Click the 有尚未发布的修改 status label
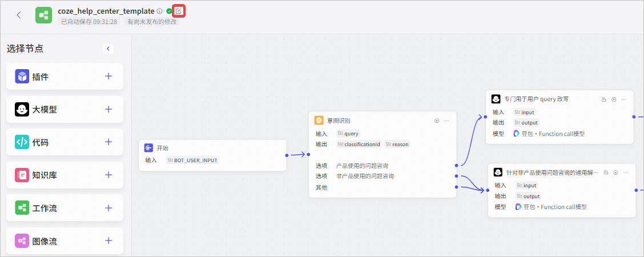The image size is (644, 257). coord(152,22)
